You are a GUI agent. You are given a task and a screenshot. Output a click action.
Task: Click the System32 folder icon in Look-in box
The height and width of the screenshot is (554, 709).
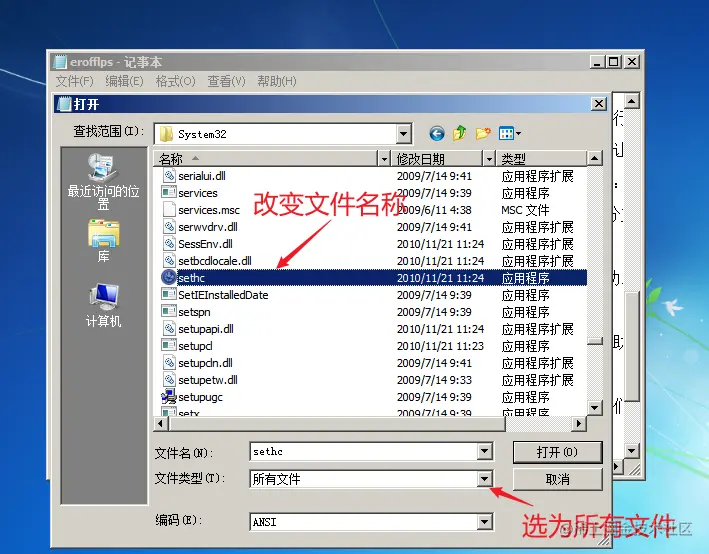(x=166, y=134)
